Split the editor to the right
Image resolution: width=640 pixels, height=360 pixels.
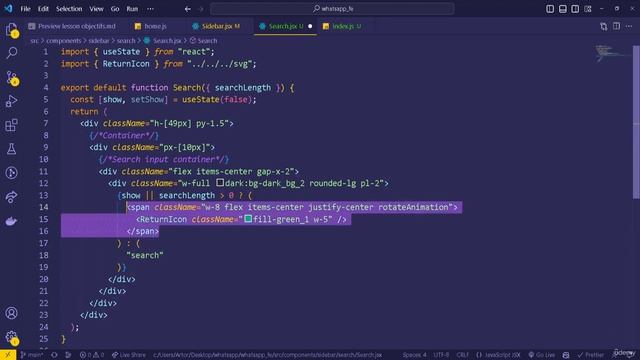[616, 26]
